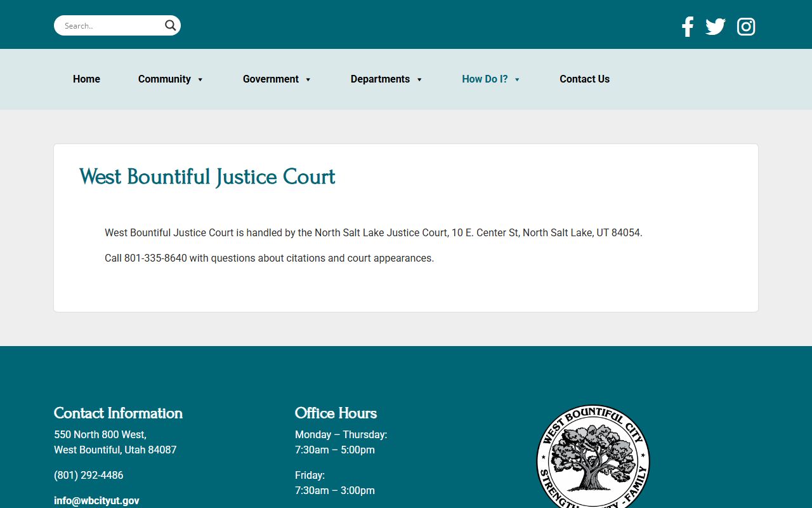Expand the How Do I? dropdown arrow
Image resolution: width=812 pixels, height=508 pixels.
point(516,79)
